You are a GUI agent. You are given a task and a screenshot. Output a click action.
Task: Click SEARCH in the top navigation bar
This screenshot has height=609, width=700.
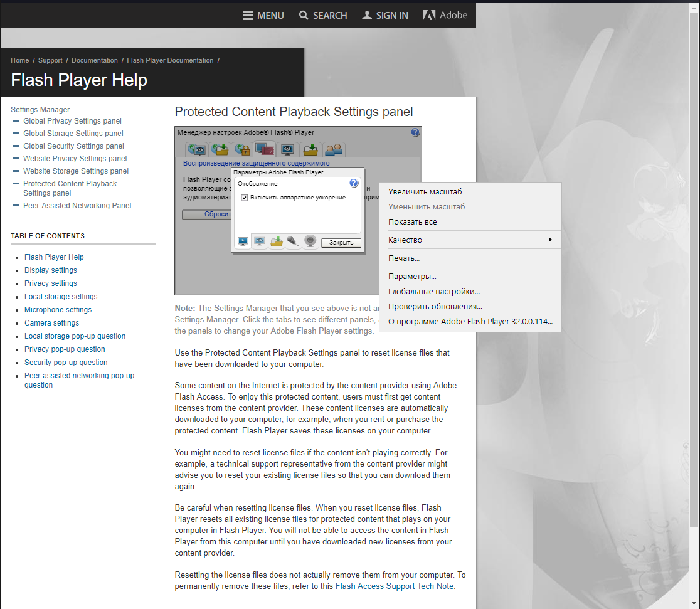tap(323, 15)
